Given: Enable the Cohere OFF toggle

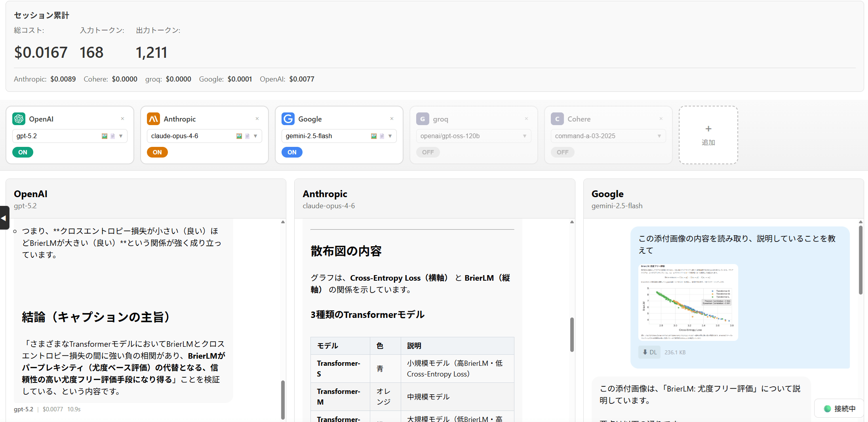Looking at the screenshot, I should pos(562,152).
